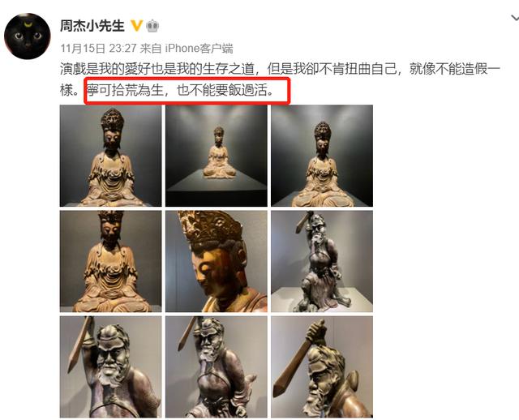519x420 pixels.
Task: Click the first line of post text
Action: click(280, 69)
